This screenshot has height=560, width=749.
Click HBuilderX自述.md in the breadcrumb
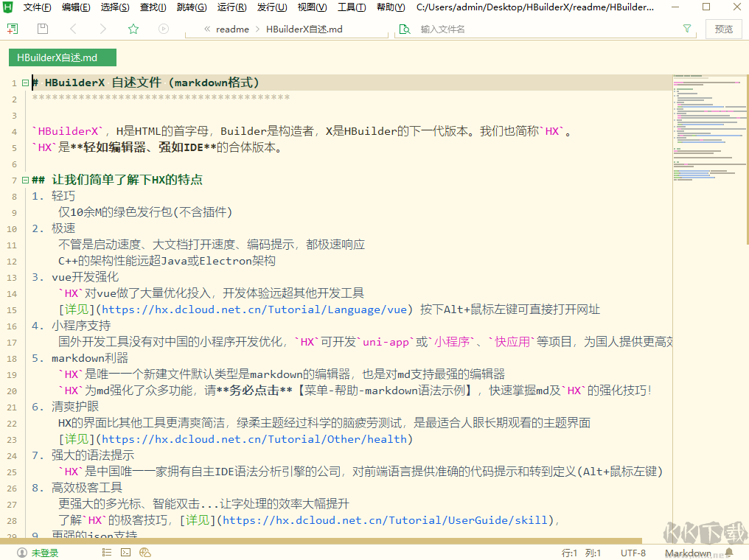point(304,29)
